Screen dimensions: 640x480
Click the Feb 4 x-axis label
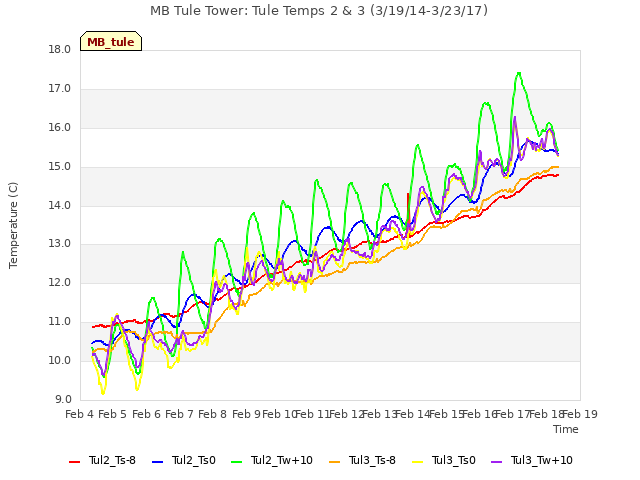click(80, 414)
